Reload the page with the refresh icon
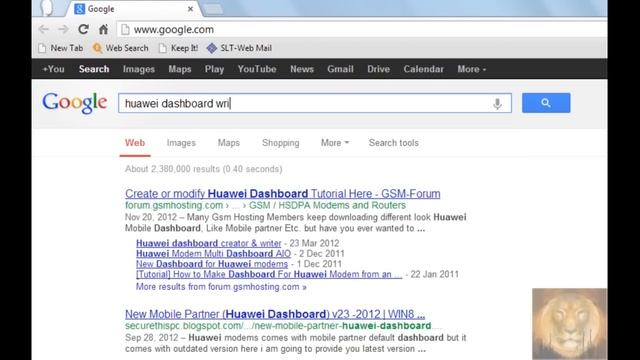 point(83,29)
